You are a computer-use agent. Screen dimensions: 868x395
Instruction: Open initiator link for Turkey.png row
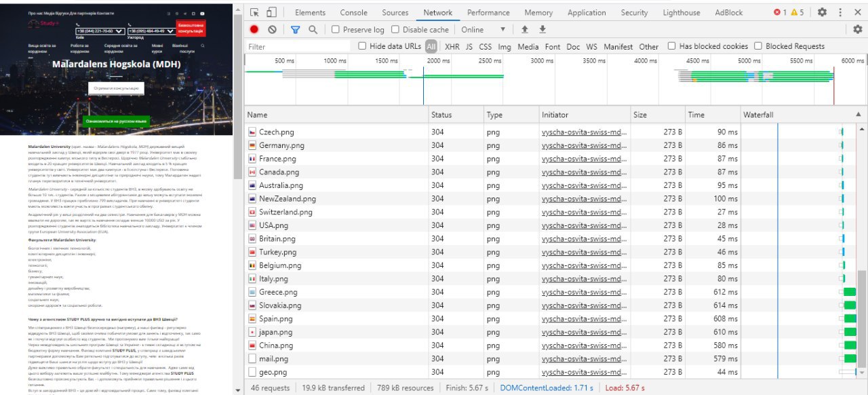coord(585,252)
